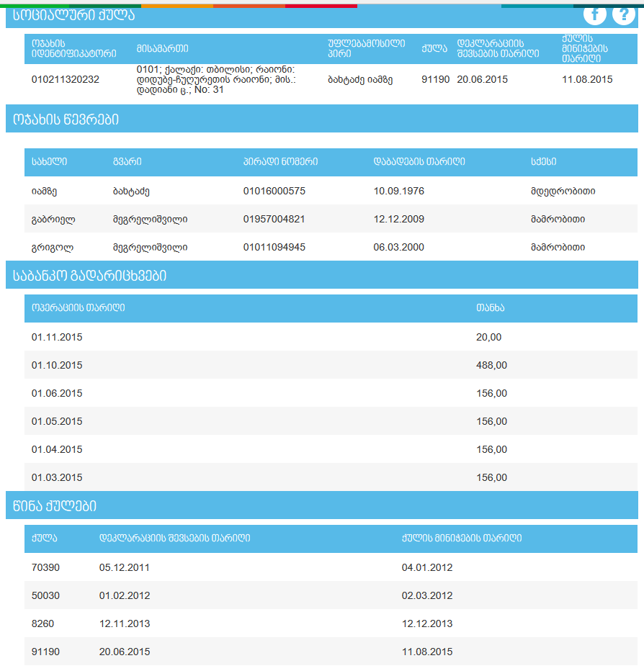This screenshot has height=671, width=644.
Task: Open help via question mark icon
Action: [623, 14]
